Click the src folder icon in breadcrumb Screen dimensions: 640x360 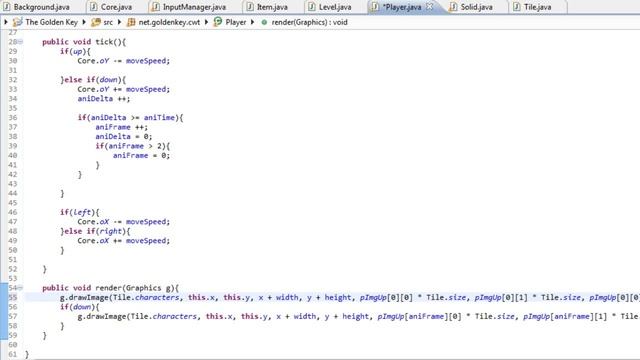(96, 22)
